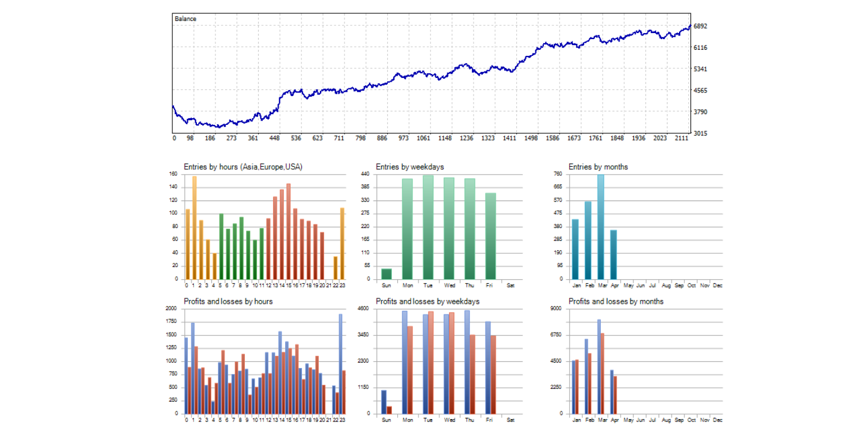
Task: Click 2000 on Profits by hours axis
Action: (x=172, y=309)
